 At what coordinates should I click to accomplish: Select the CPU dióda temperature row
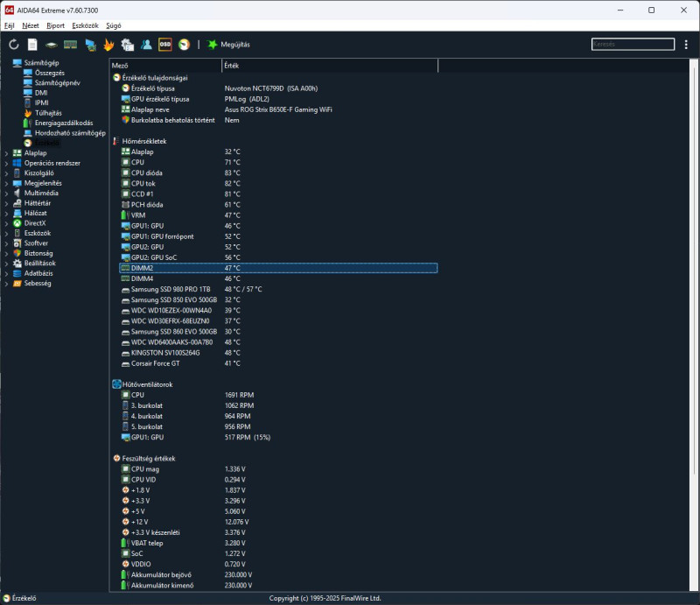coord(278,173)
